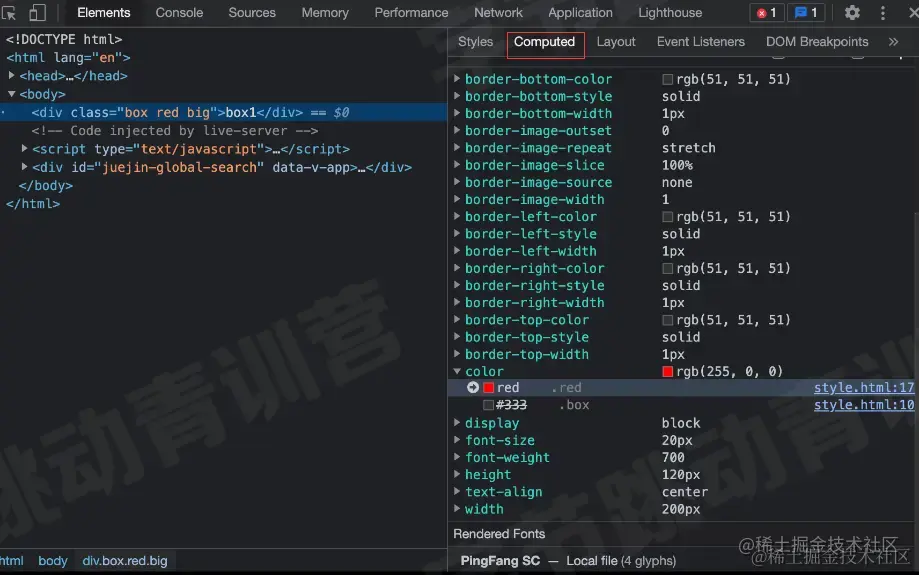Open the Layout pane tab
919x575 pixels.
tap(616, 42)
